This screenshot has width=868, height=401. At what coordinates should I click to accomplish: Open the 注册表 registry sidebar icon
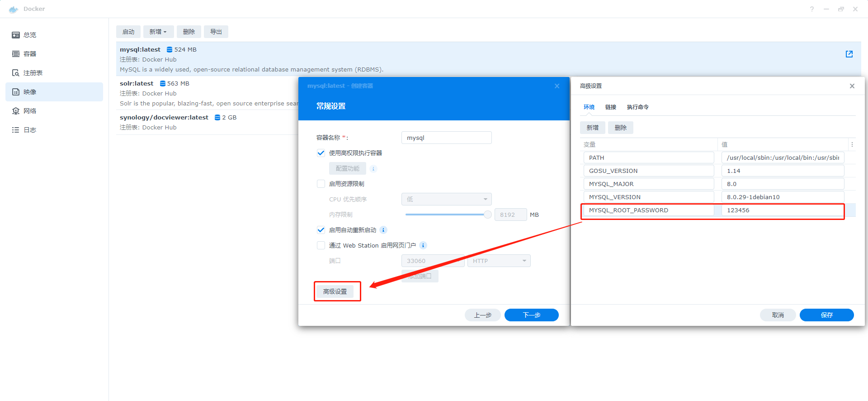[16, 73]
